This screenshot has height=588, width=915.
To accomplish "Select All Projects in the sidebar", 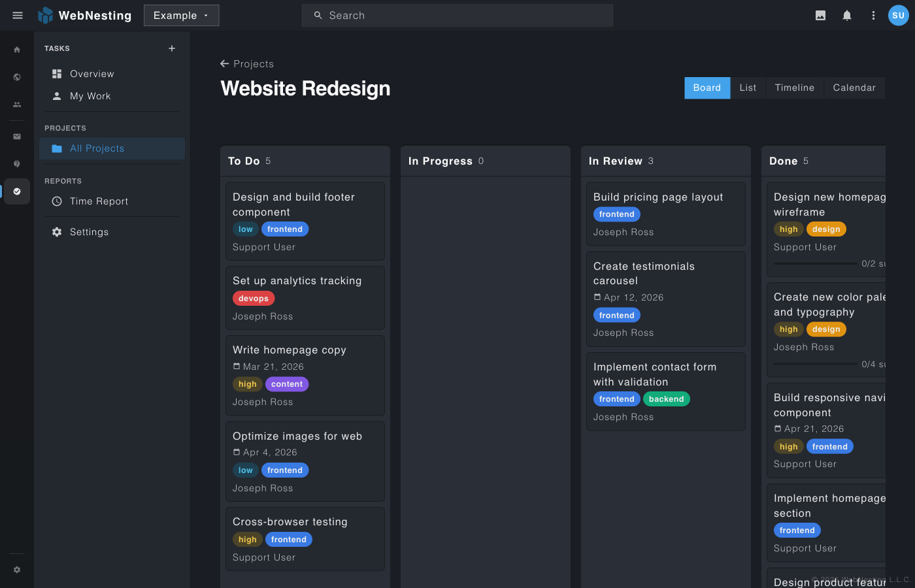I will coord(96,148).
